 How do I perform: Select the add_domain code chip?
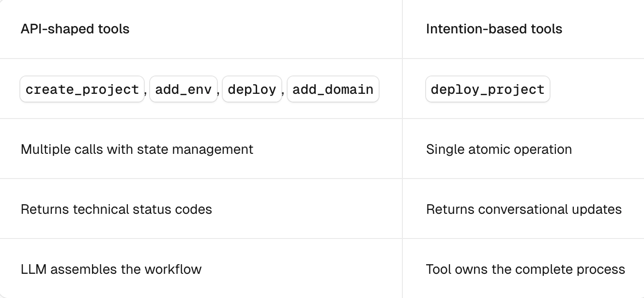(333, 89)
